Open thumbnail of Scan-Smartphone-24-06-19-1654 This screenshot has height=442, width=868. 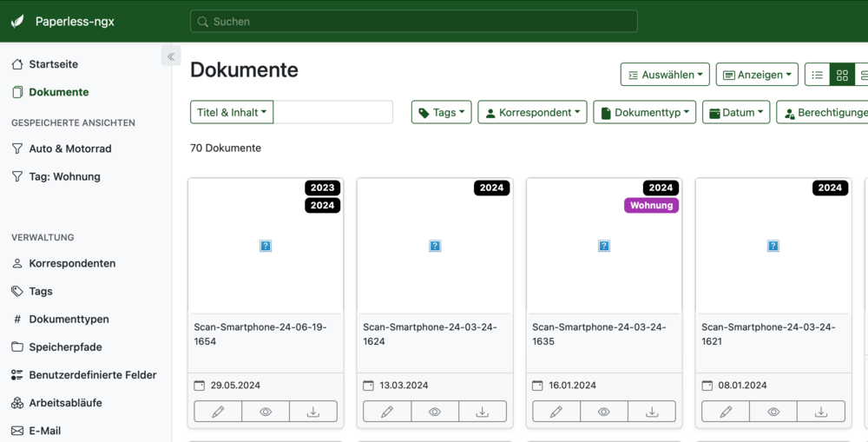pos(266,246)
